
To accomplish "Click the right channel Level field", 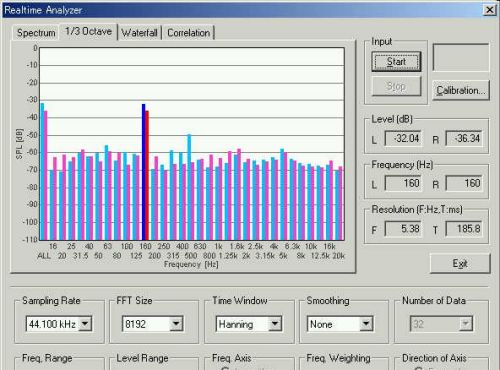I will point(464,138).
